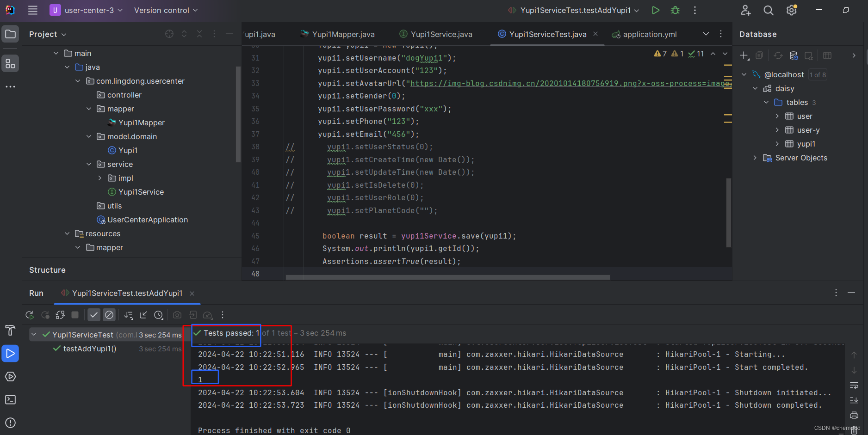Open the Project tool window folder icon

(x=10, y=34)
